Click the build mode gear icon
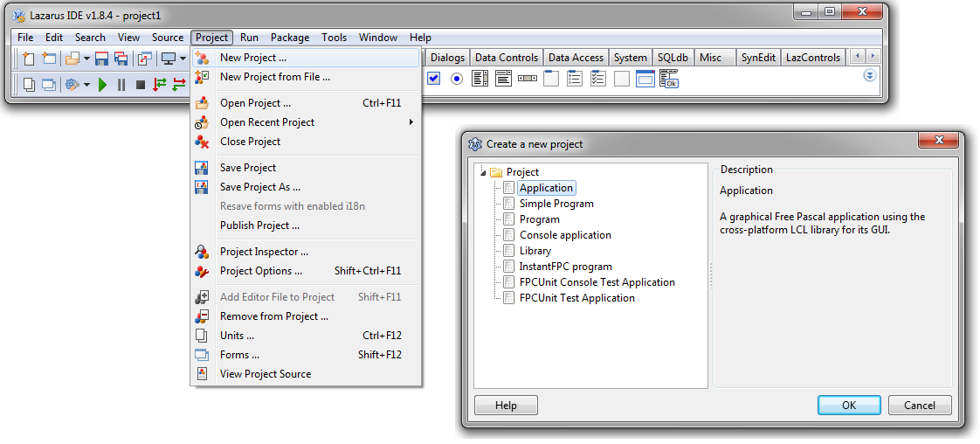The width and height of the screenshot is (980, 444). pos(72,84)
